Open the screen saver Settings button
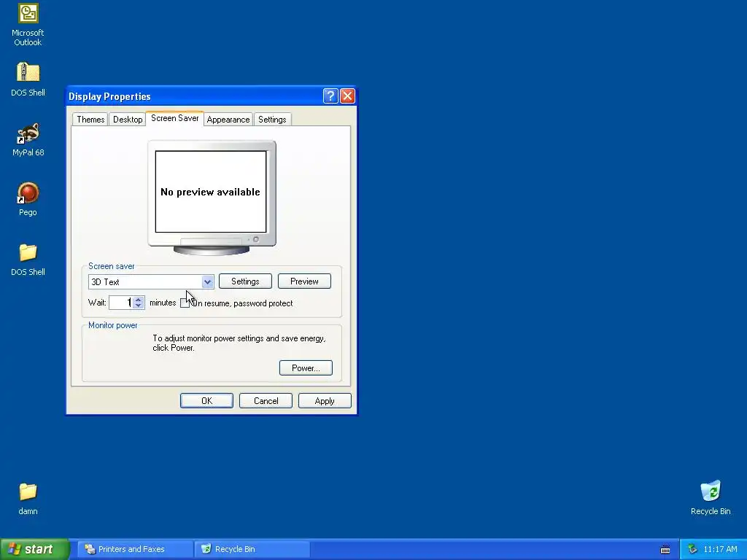The height and width of the screenshot is (560, 747). [245, 281]
